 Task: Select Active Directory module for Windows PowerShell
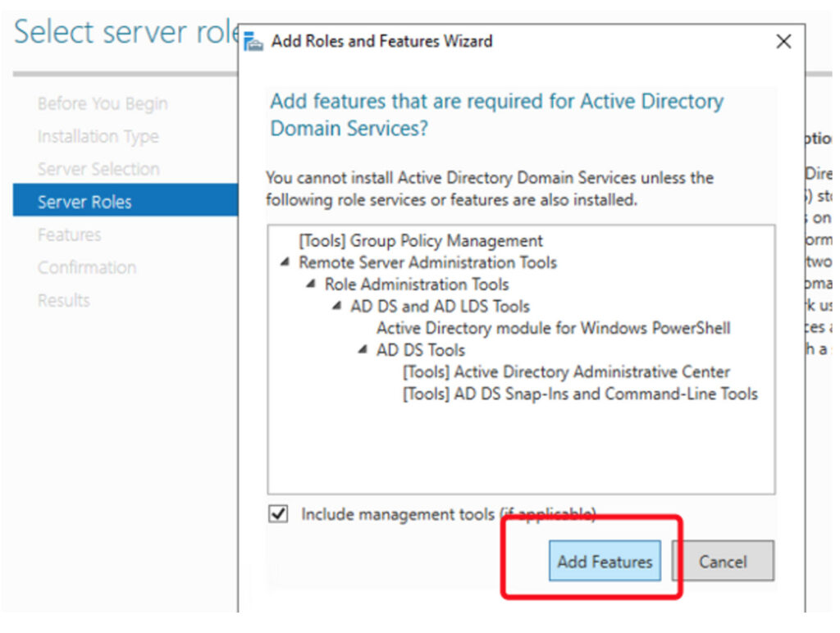(x=553, y=328)
